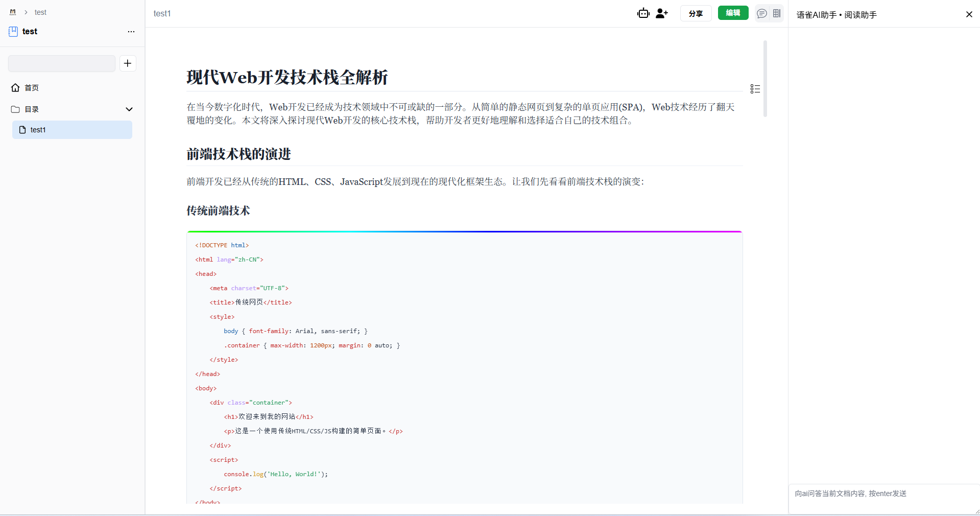
Task: Open the 'test' knowledge base title
Action: 30,31
